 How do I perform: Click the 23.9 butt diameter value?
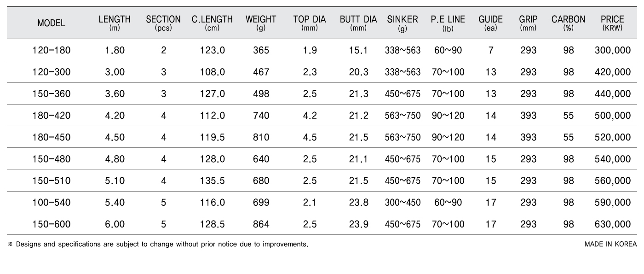tap(358, 224)
